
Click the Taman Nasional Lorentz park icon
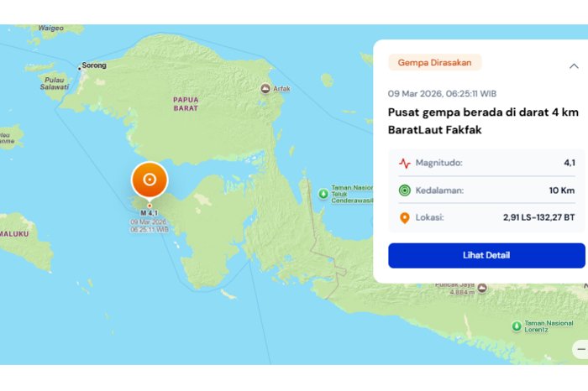(x=516, y=326)
